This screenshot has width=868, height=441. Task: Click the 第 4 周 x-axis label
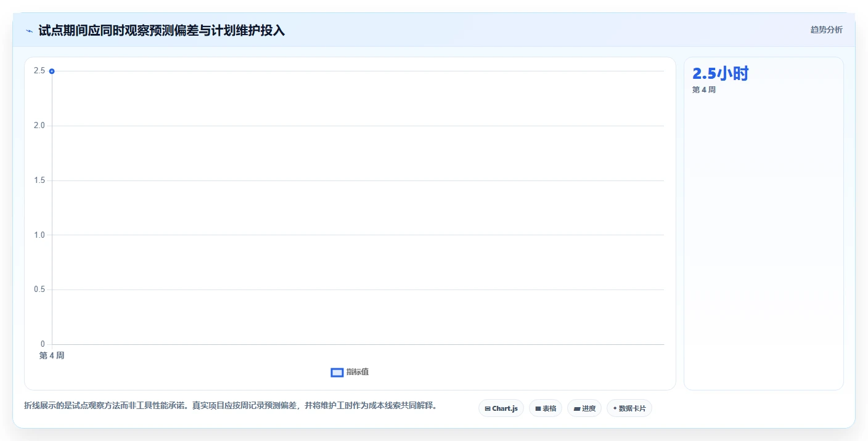point(52,356)
